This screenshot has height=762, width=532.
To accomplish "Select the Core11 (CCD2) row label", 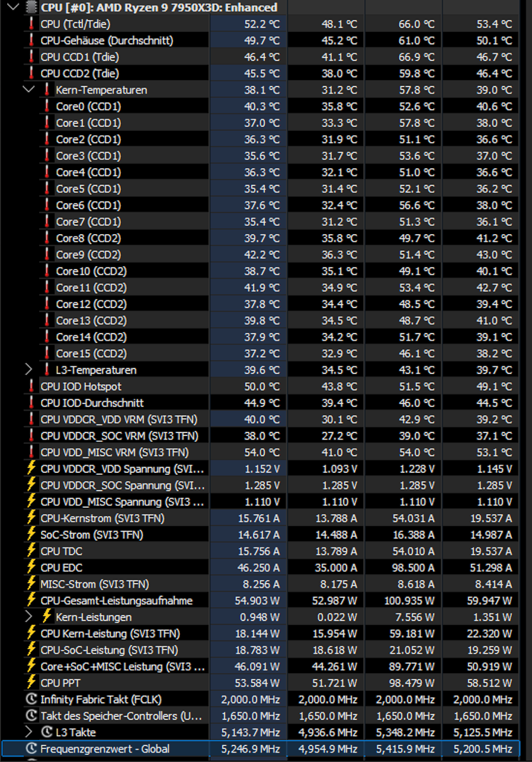I will point(91,288).
